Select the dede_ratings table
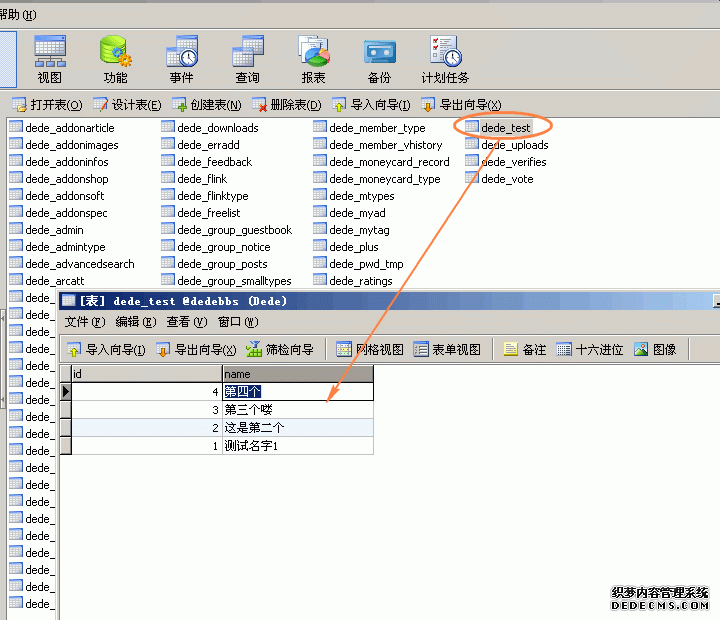 coord(353,281)
